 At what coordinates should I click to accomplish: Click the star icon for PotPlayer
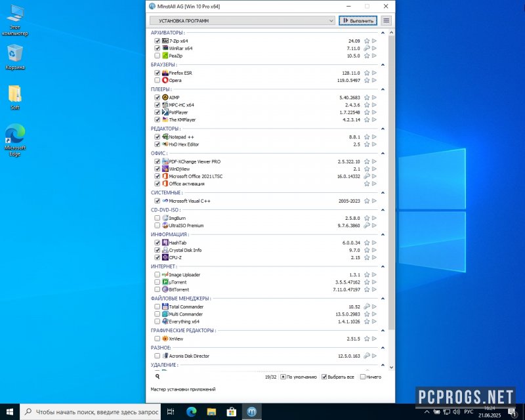point(367,112)
